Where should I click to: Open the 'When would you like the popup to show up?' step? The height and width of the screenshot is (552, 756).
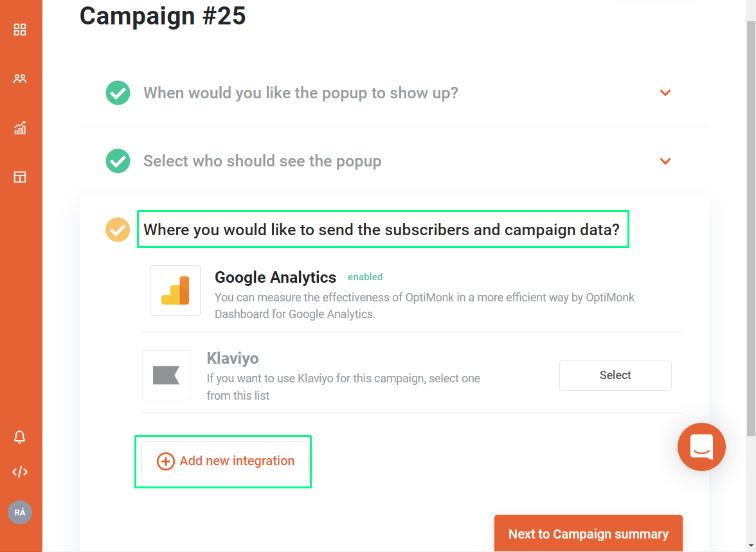(300, 93)
